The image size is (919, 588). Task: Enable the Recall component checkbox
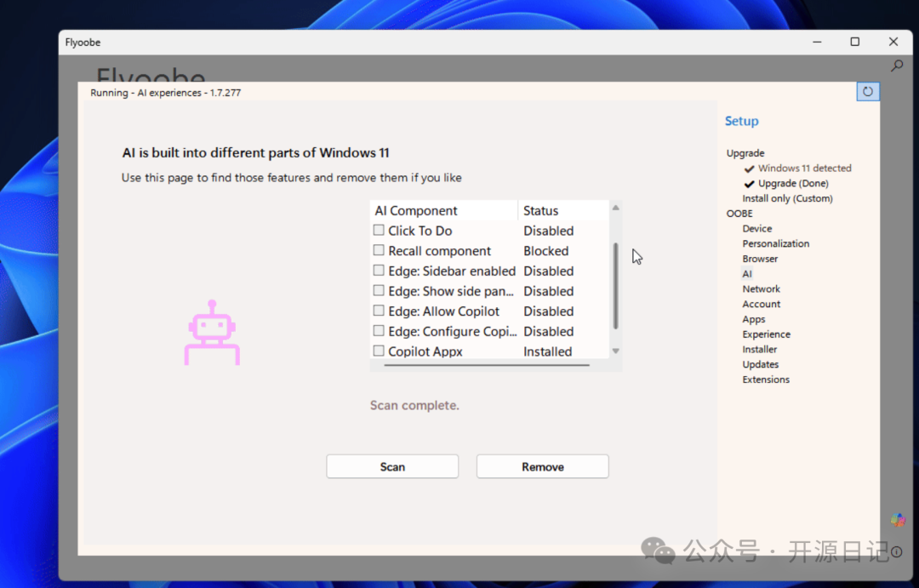[379, 251]
